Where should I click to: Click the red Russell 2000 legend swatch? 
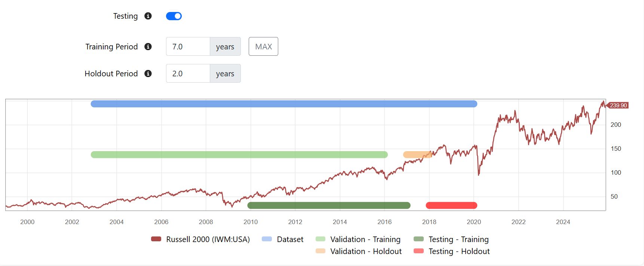pos(156,239)
